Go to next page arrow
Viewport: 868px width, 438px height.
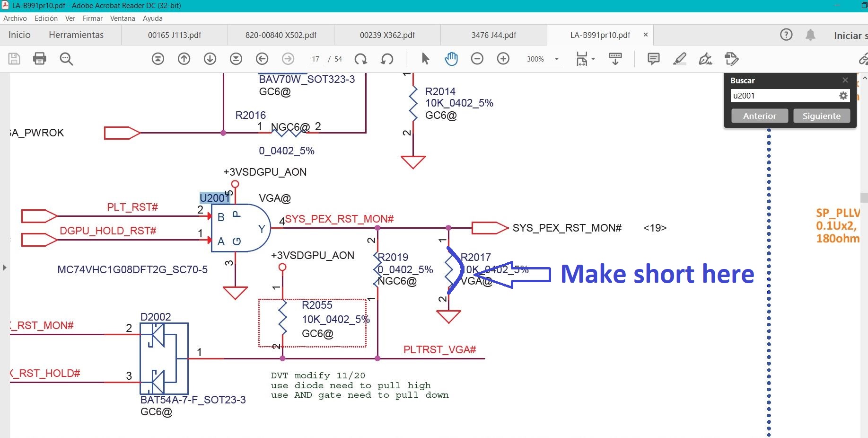coord(210,59)
